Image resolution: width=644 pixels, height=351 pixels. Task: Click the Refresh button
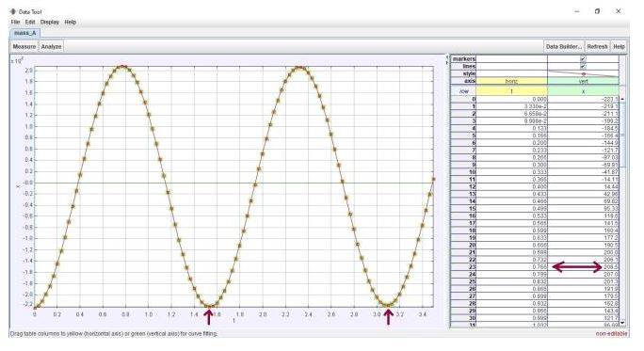597,47
